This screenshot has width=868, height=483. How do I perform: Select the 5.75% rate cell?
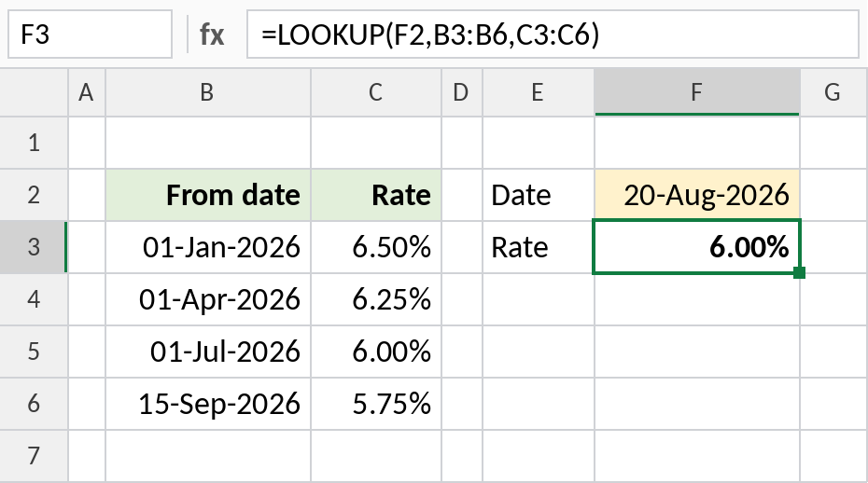point(376,404)
